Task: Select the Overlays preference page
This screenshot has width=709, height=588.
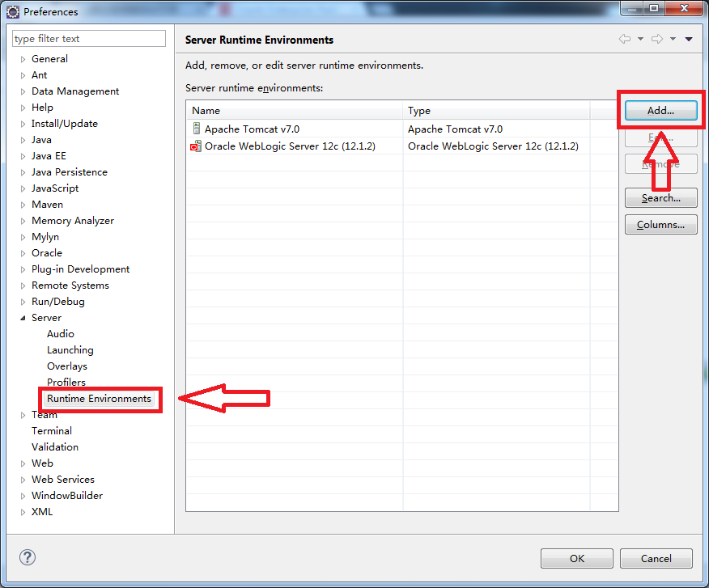Action: coord(67,366)
